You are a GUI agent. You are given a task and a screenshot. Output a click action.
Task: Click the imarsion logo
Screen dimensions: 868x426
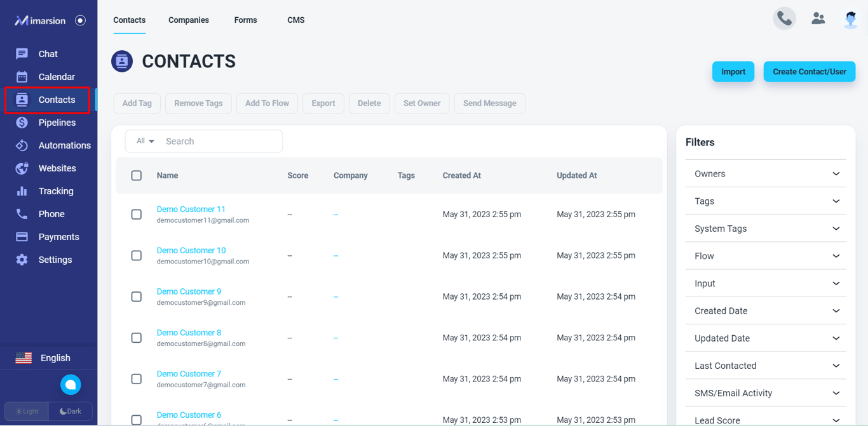[x=41, y=20]
